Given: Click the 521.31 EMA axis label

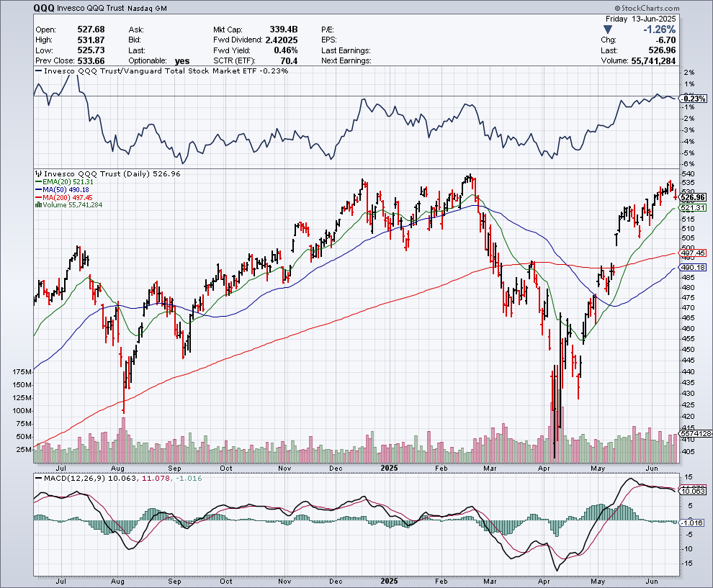Looking at the screenshot, I should coord(693,208).
